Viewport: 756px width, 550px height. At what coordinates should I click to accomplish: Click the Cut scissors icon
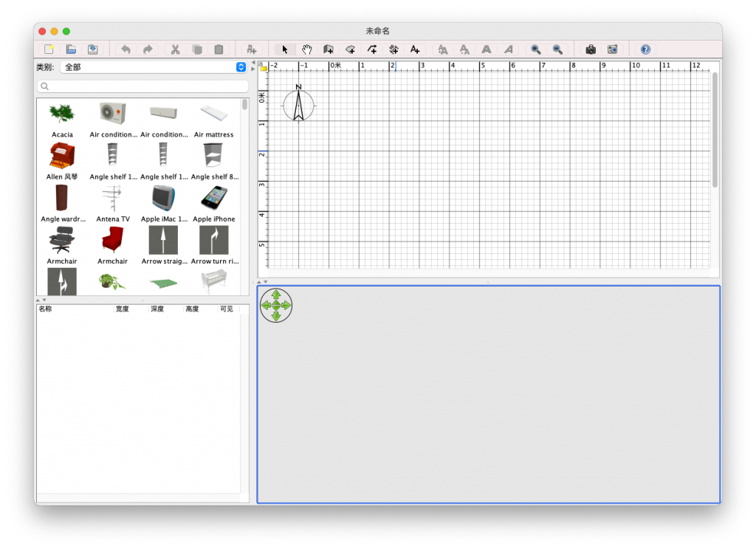pyautogui.click(x=175, y=49)
